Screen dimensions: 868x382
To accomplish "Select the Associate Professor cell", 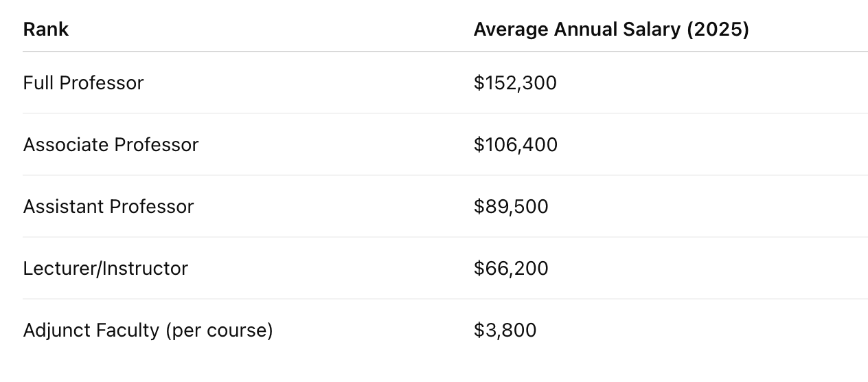I will click(x=111, y=145).
